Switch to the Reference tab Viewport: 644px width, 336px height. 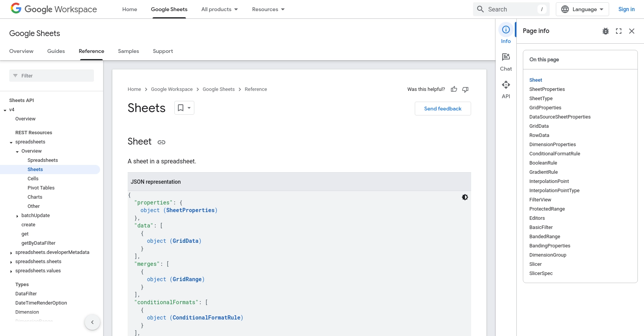pyautogui.click(x=91, y=51)
